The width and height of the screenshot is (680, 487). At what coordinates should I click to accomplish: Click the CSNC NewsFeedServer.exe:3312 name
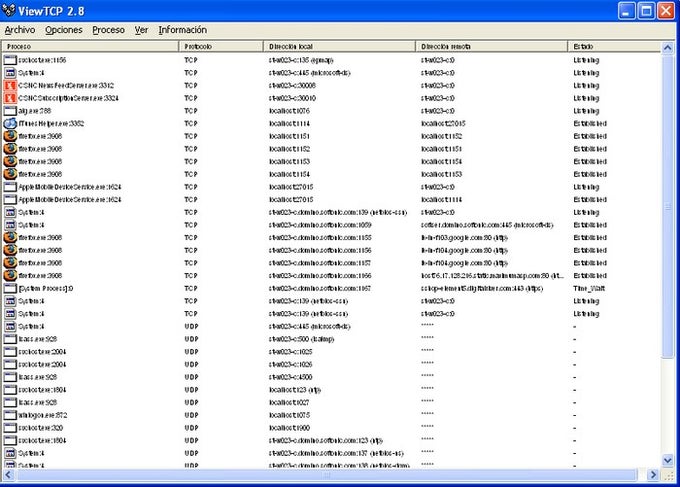[66, 85]
